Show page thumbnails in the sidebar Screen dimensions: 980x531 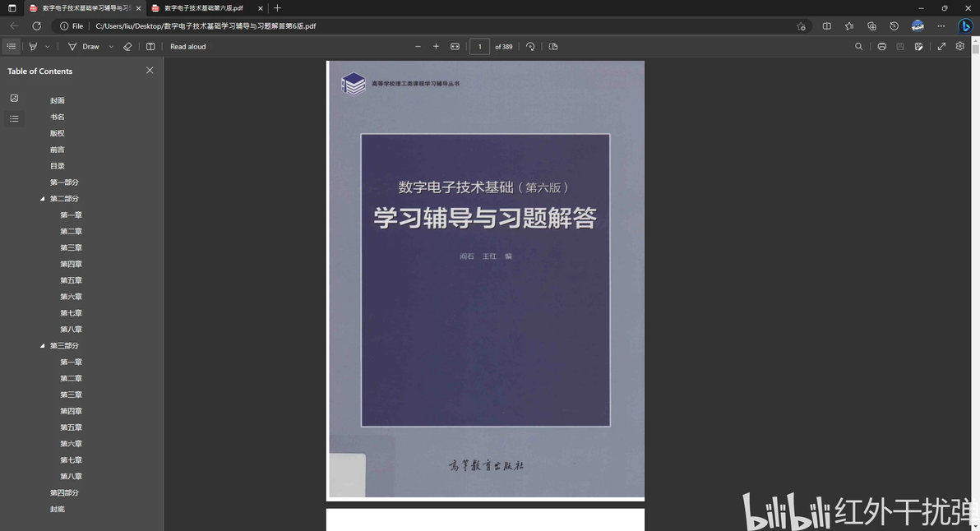14,98
